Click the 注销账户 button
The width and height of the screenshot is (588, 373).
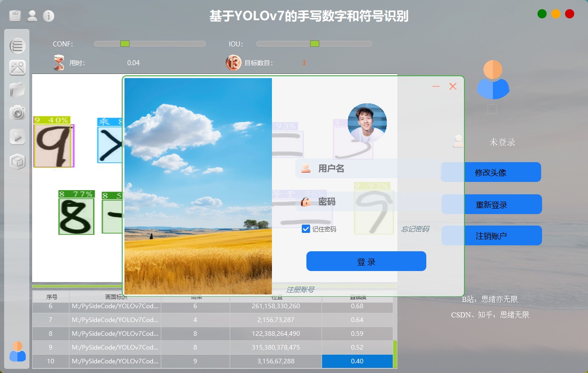492,236
